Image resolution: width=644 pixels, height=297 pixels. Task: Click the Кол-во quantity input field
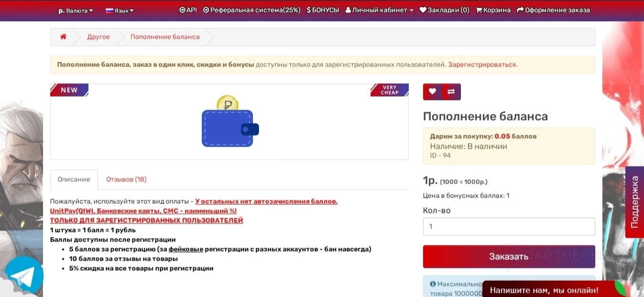pyautogui.click(x=509, y=227)
